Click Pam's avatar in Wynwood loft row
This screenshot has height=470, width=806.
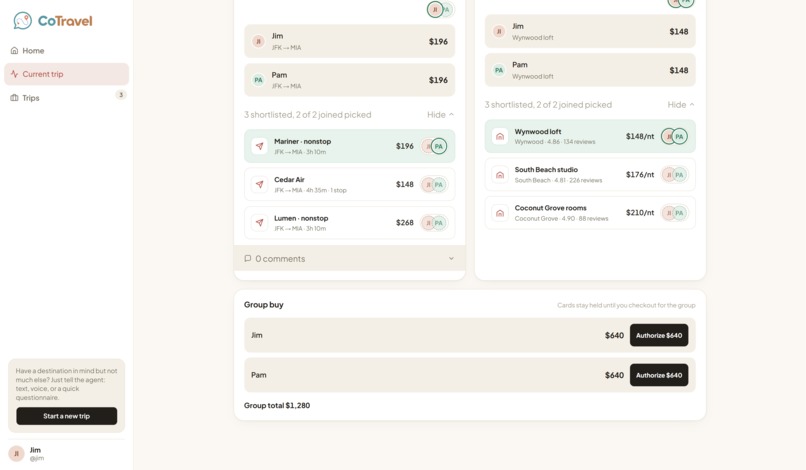[499, 70]
